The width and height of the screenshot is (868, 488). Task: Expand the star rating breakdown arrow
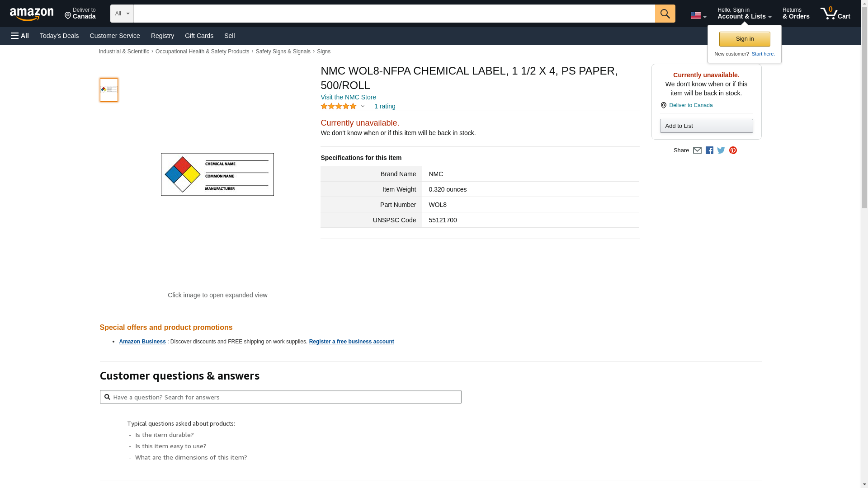pos(363,107)
